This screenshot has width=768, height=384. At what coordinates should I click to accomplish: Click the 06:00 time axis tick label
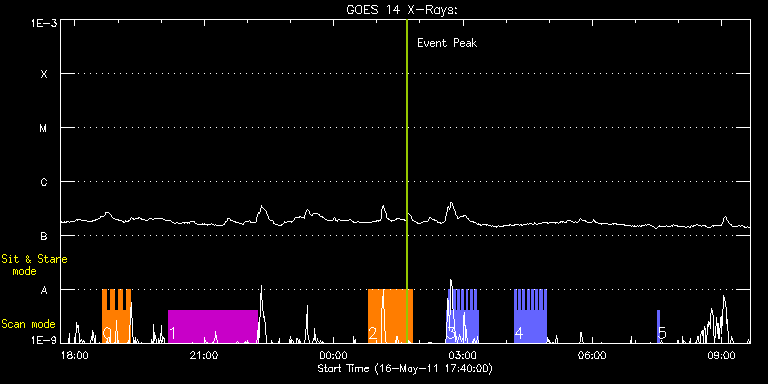593,355
